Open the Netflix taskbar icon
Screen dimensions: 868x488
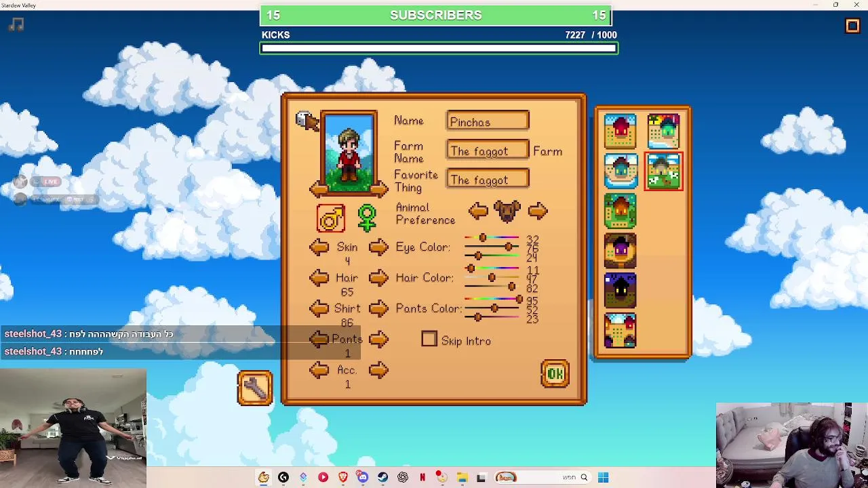coord(422,477)
